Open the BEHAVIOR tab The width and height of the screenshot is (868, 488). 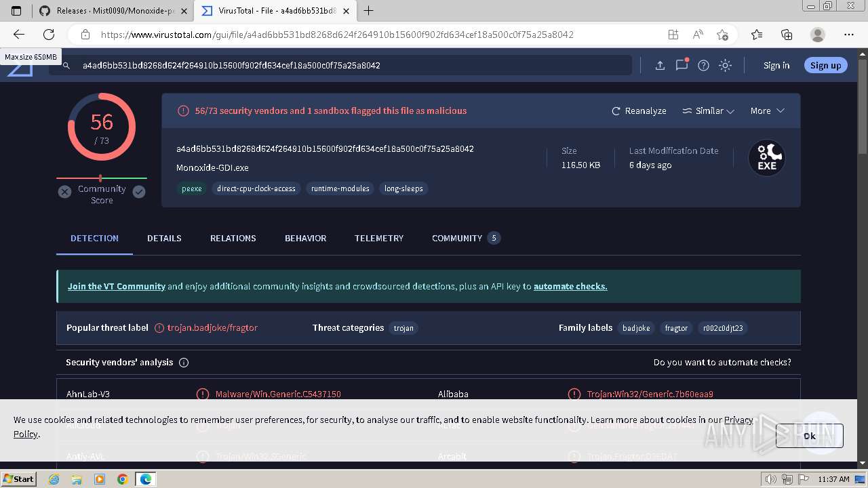tap(305, 238)
